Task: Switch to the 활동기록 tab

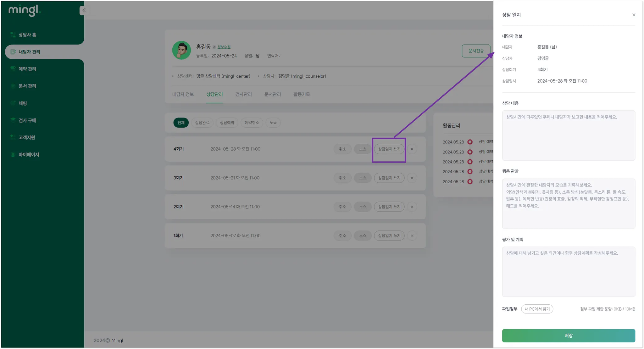Action: [301, 94]
